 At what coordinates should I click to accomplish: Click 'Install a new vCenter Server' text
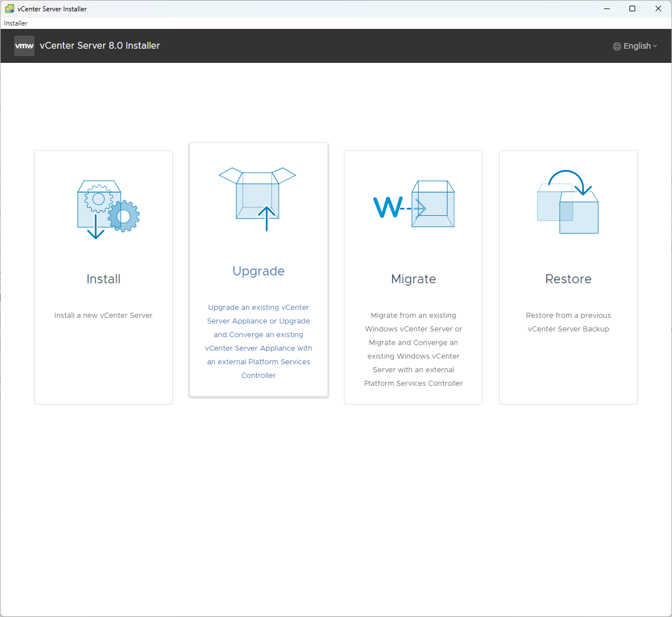[x=103, y=316]
